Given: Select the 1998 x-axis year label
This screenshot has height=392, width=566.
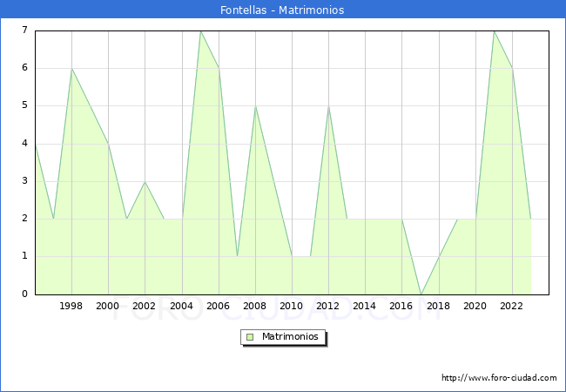Looking at the screenshot, I should pos(71,306).
